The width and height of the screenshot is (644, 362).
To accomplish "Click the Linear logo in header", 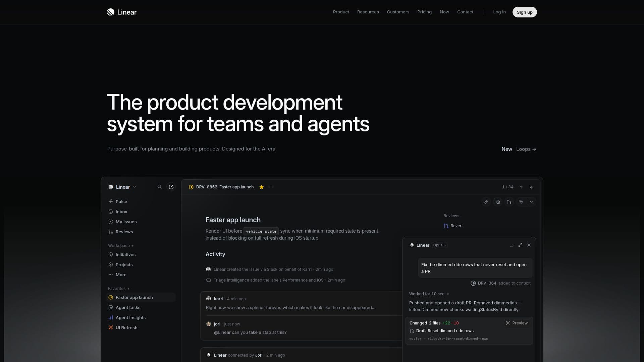I will [x=121, y=12].
